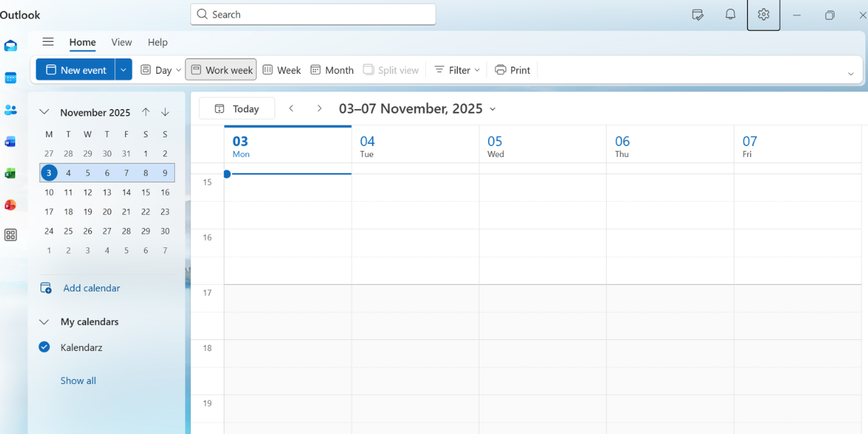Screen dimensions: 868x434
Task: Launch Word from the app sidebar
Action: 10,142
